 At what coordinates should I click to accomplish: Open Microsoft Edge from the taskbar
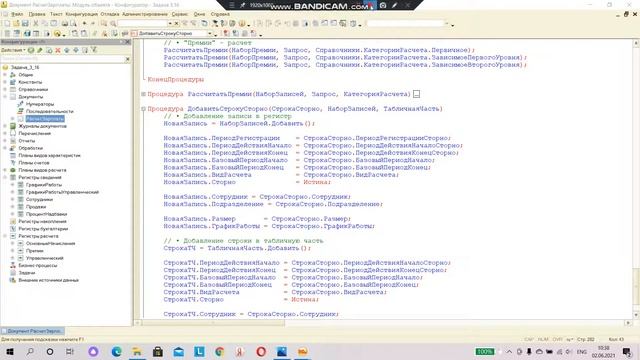tap(116, 351)
